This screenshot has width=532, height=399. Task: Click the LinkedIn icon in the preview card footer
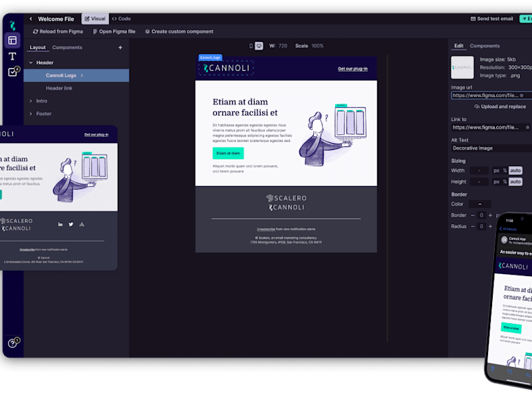tap(61, 224)
